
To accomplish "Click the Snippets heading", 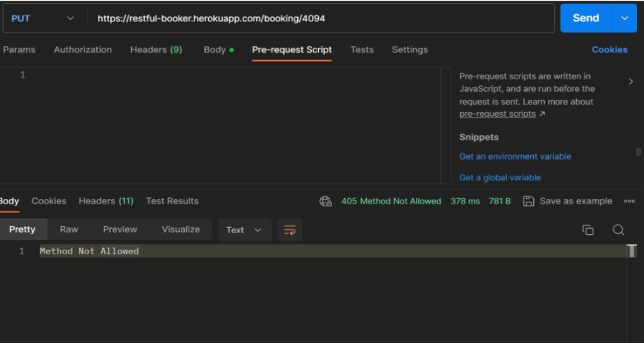I will pos(479,137).
